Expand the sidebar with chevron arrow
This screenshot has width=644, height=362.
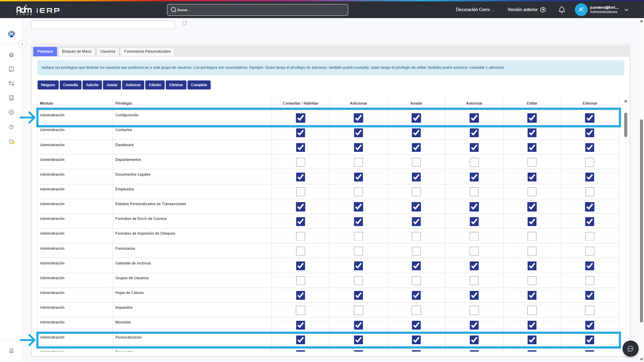[x=22, y=44]
